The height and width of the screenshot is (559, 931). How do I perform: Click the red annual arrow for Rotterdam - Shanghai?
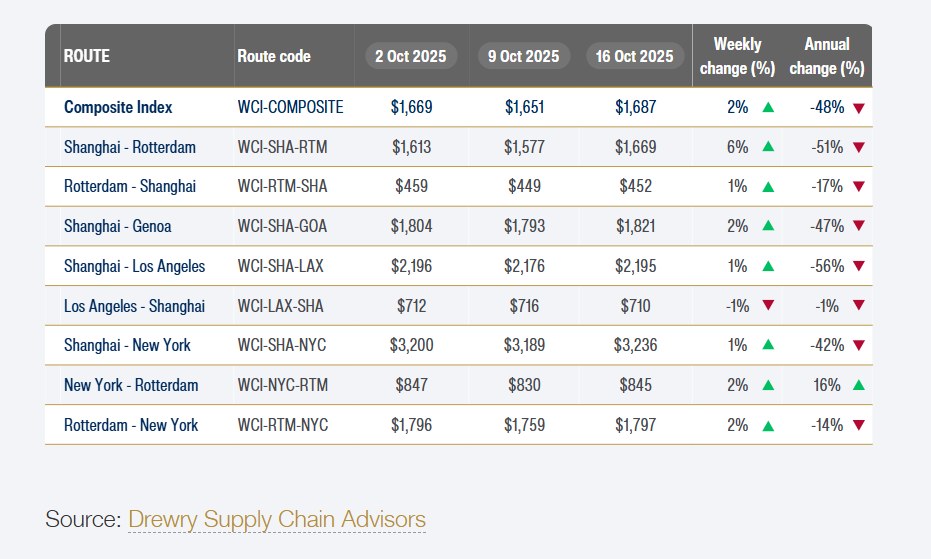pos(859,187)
